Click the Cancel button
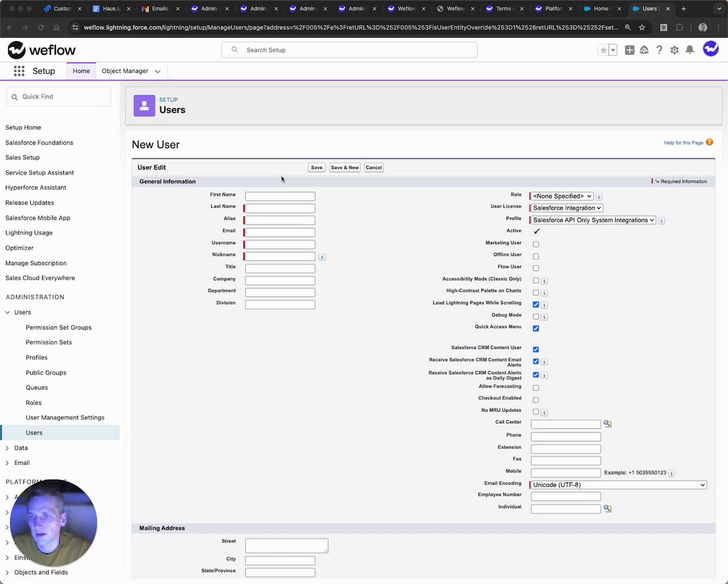This screenshot has width=728, height=584. 374,167
